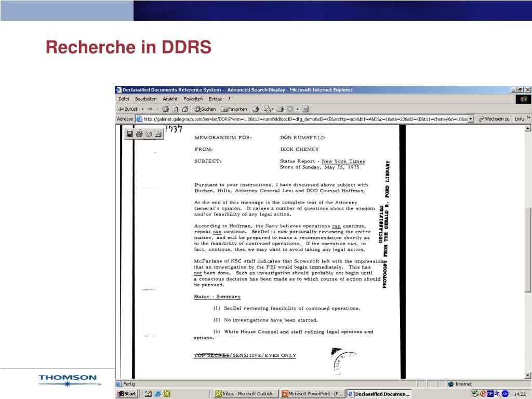Click the Windows Start button
532x399 pixels.
click(127, 394)
